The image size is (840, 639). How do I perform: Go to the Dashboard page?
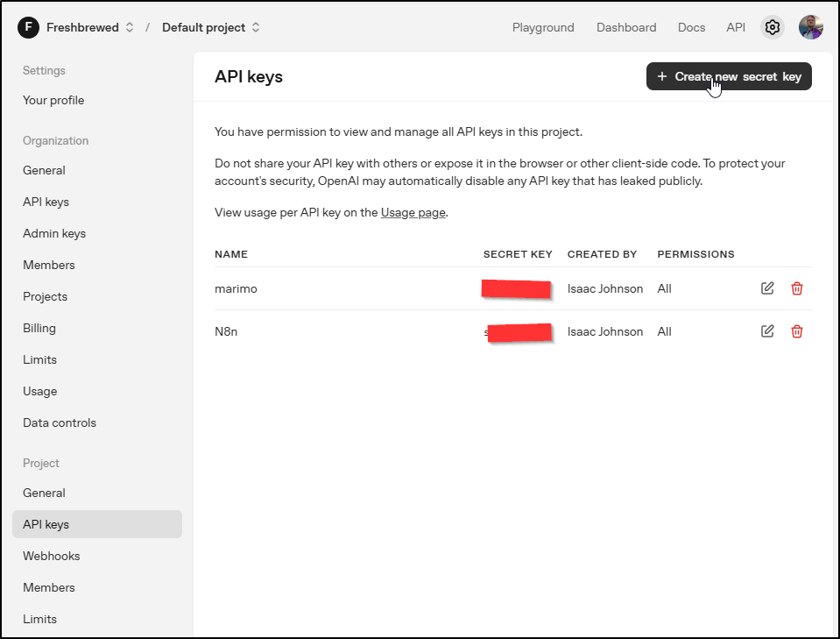pos(626,27)
